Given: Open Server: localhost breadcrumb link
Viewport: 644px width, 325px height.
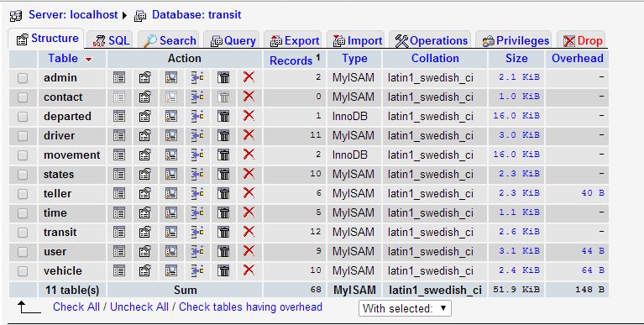Looking at the screenshot, I should coord(73,15).
